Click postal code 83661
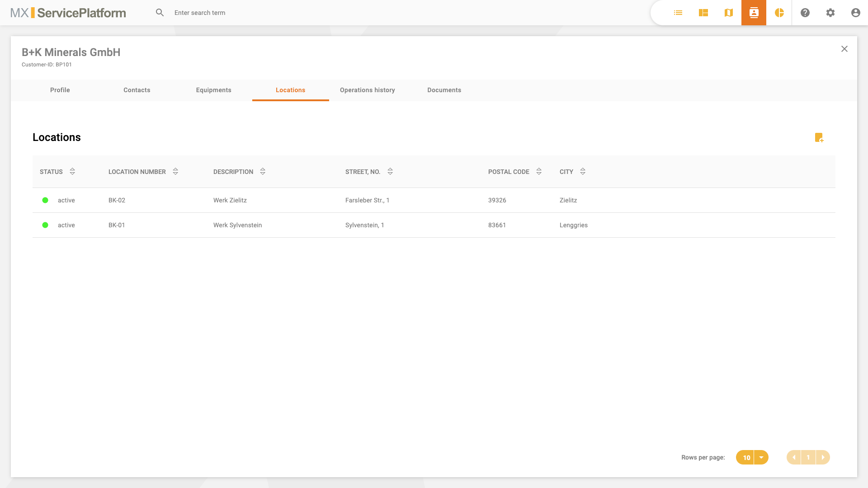 (x=497, y=225)
